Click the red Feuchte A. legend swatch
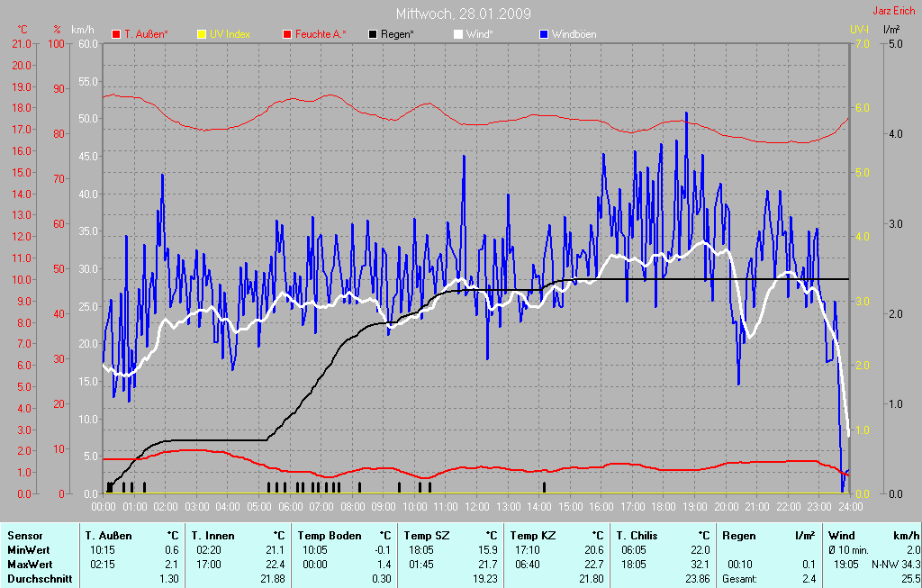The height and width of the screenshot is (588, 922). point(287,34)
